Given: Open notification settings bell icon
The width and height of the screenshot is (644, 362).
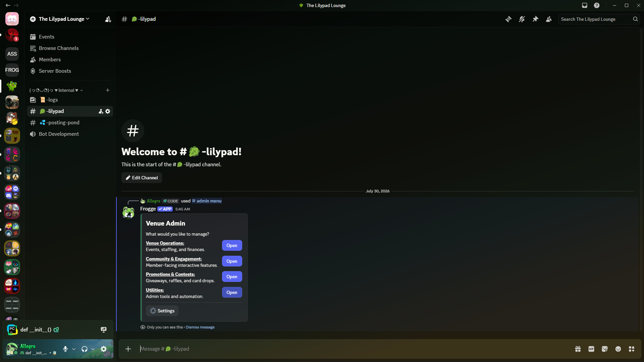Looking at the screenshot, I should coord(522,19).
